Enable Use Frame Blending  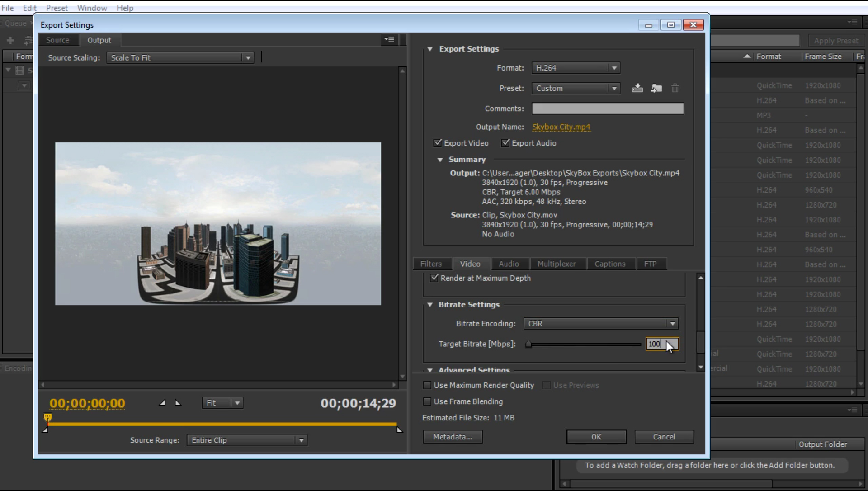[x=426, y=401]
